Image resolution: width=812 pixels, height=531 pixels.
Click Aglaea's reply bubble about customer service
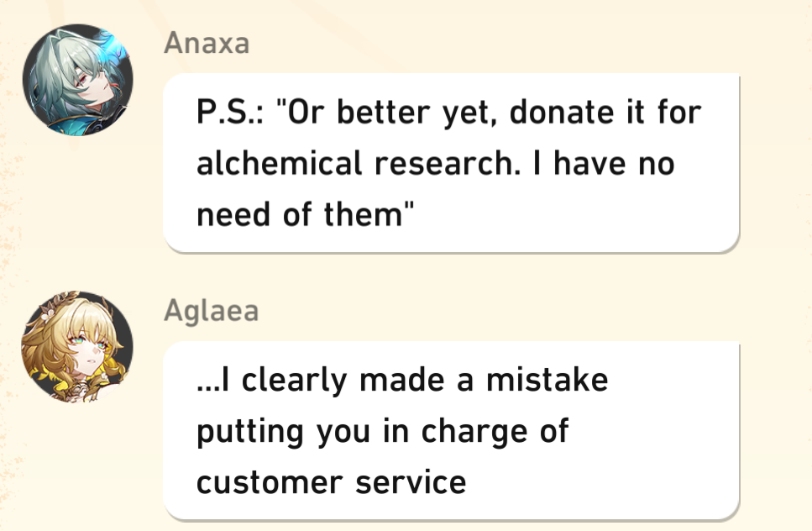[451, 430]
